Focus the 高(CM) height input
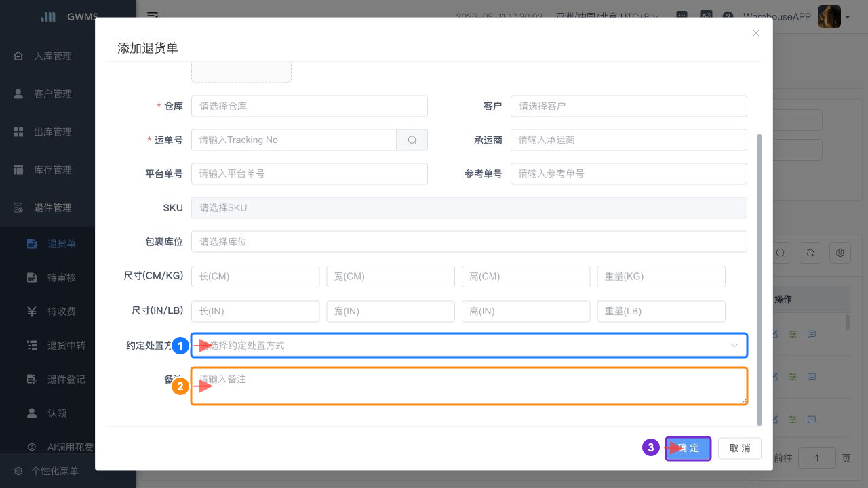 click(x=526, y=277)
